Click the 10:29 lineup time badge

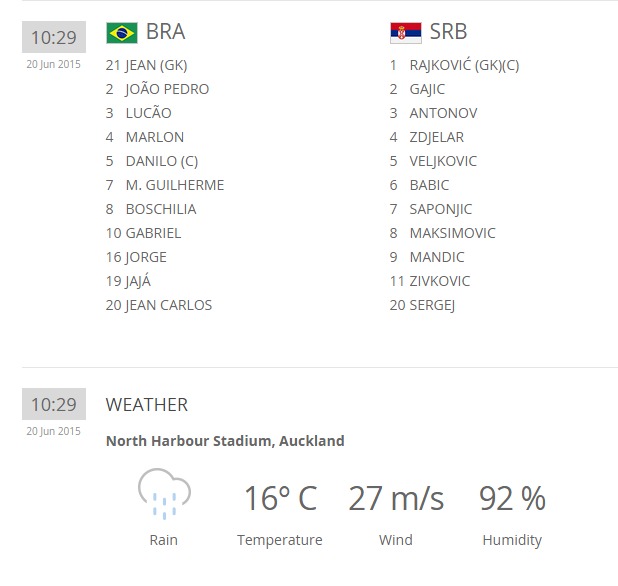pyautogui.click(x=53, y=37)
